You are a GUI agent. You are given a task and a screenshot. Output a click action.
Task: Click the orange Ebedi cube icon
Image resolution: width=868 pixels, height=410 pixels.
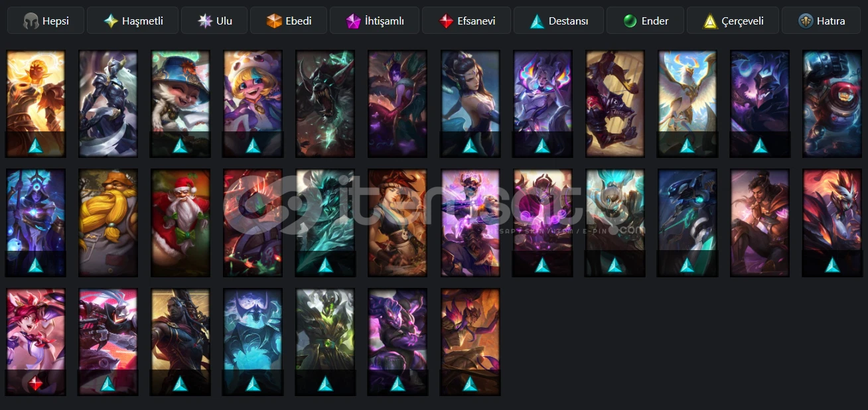[275, 21]
